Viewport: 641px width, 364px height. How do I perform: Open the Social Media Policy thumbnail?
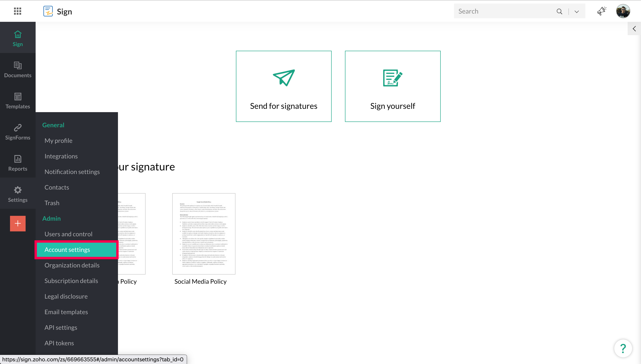tap(203, 233)
